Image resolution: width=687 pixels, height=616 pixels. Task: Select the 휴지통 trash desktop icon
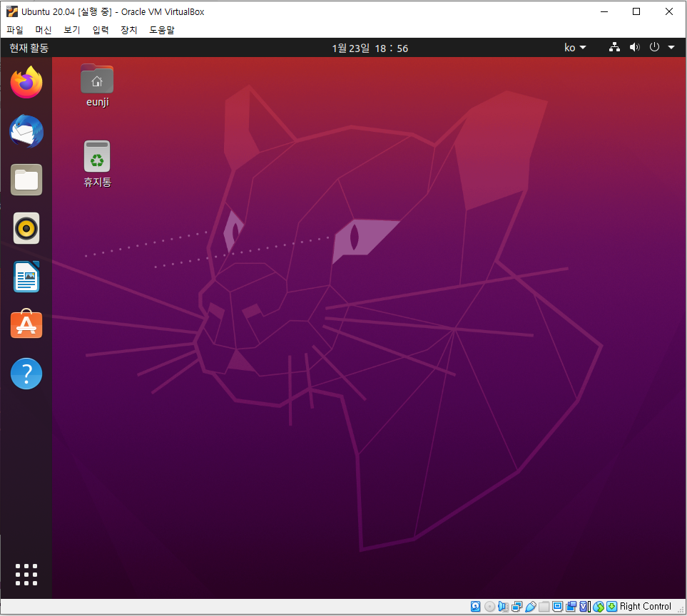tap(97, 164)
